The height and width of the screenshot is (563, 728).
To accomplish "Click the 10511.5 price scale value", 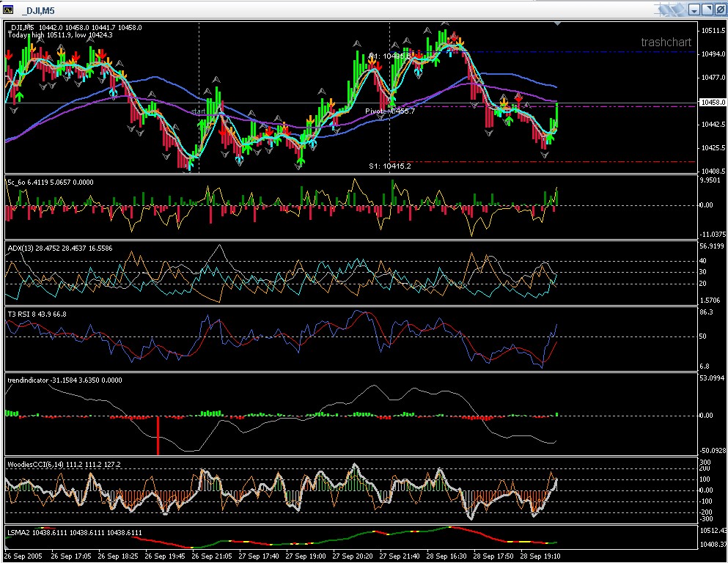I will point(713,31).
